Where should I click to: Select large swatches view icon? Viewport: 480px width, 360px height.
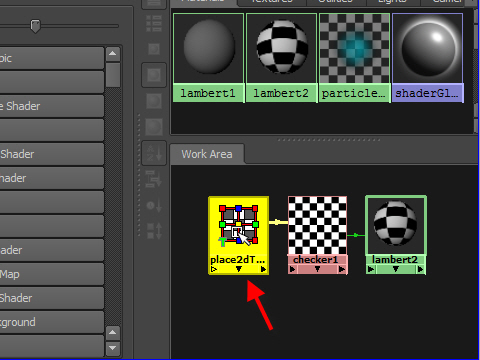(154, 101)
